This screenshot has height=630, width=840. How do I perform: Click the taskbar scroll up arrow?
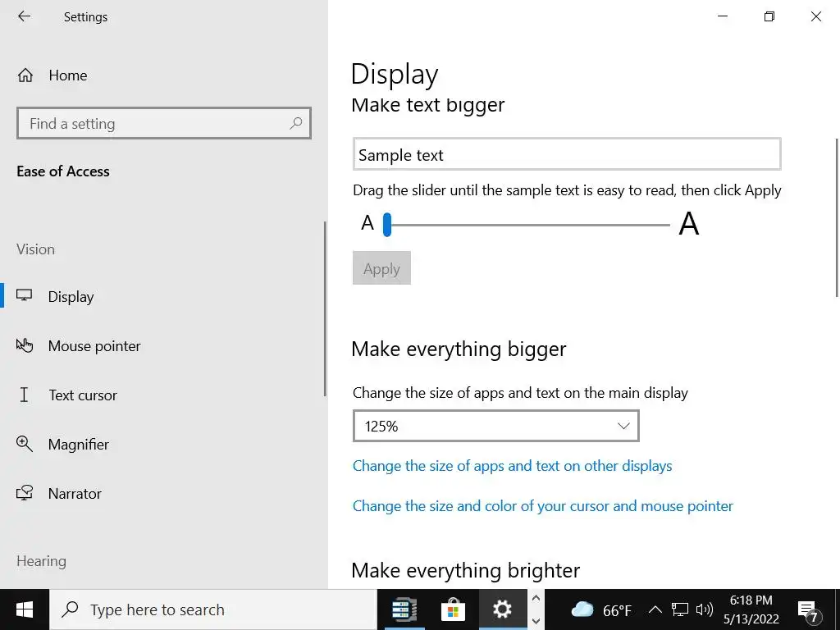(x=536, y=598)
